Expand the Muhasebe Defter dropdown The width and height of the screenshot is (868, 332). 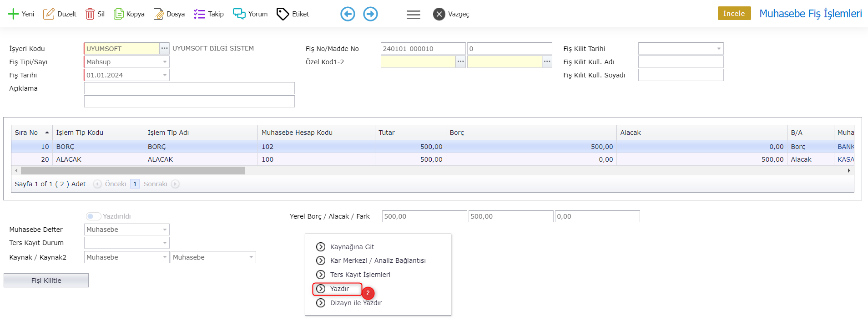tap(165, 230)
